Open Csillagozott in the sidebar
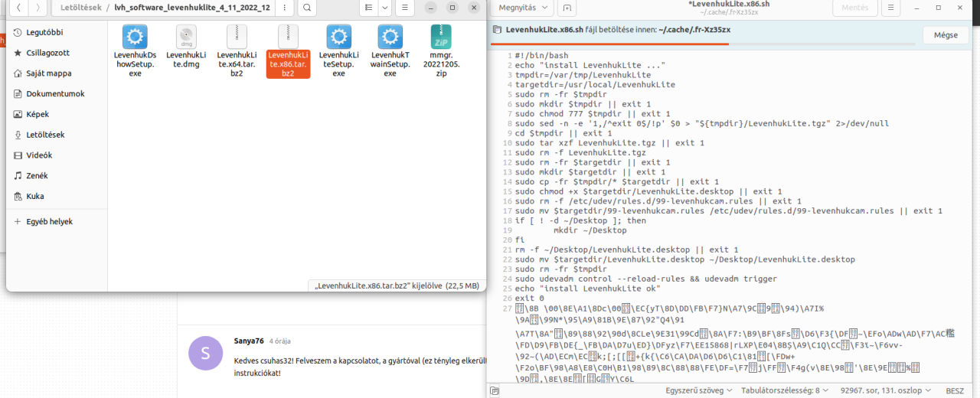 tap(57, 53)
